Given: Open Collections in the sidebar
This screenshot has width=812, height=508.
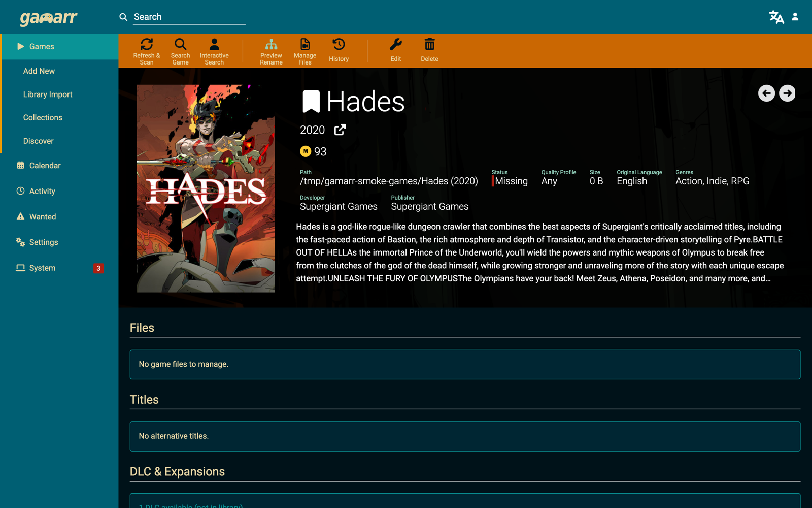Looking at the screenshot, I should click(x=60, y=117).
